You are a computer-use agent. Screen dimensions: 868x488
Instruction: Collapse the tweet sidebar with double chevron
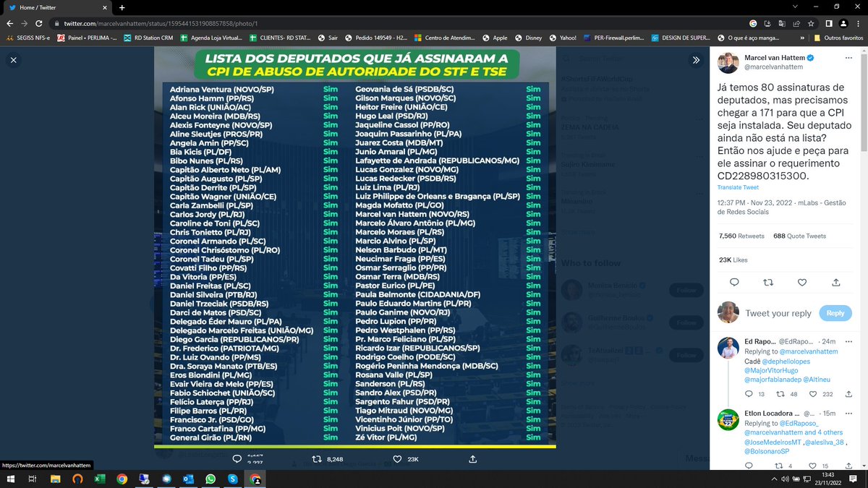[x=696, y=61]
